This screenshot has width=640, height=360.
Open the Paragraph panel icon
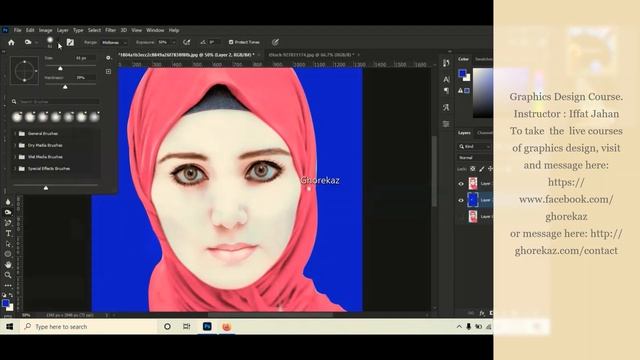click(x=446, y=91)
